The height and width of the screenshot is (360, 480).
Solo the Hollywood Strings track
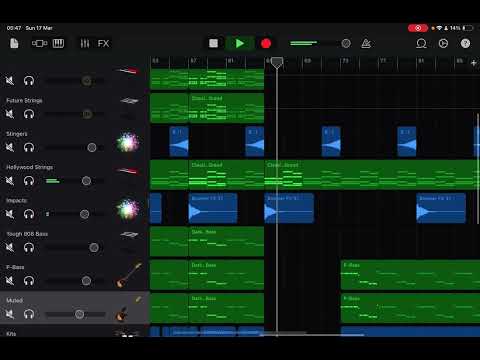click(29, 181)
